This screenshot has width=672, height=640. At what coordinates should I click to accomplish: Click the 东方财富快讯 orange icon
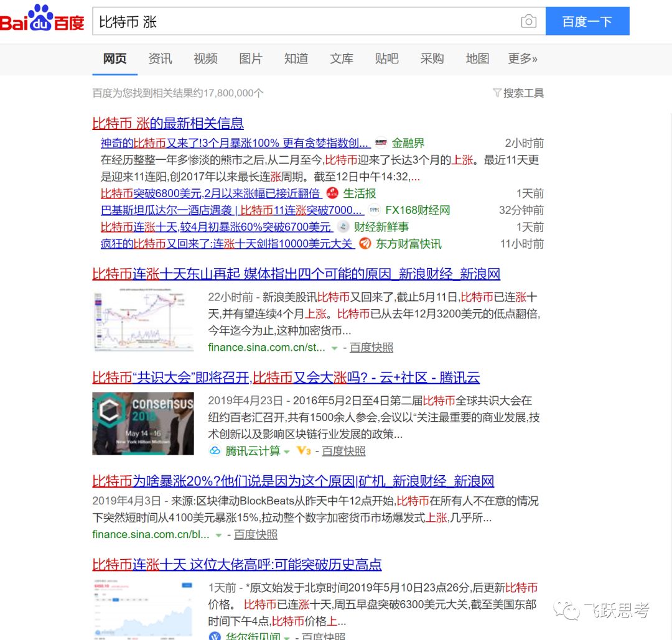tap(365, 243)
